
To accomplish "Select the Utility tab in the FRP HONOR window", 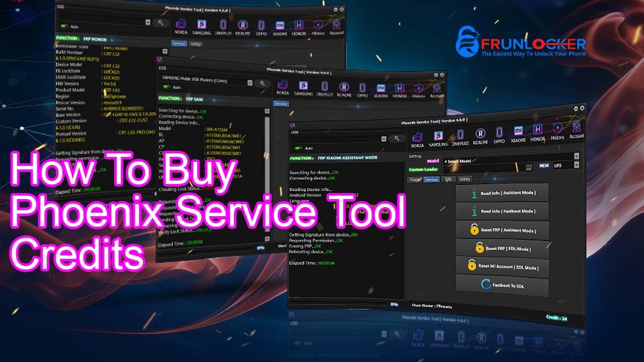I will 196,44.
